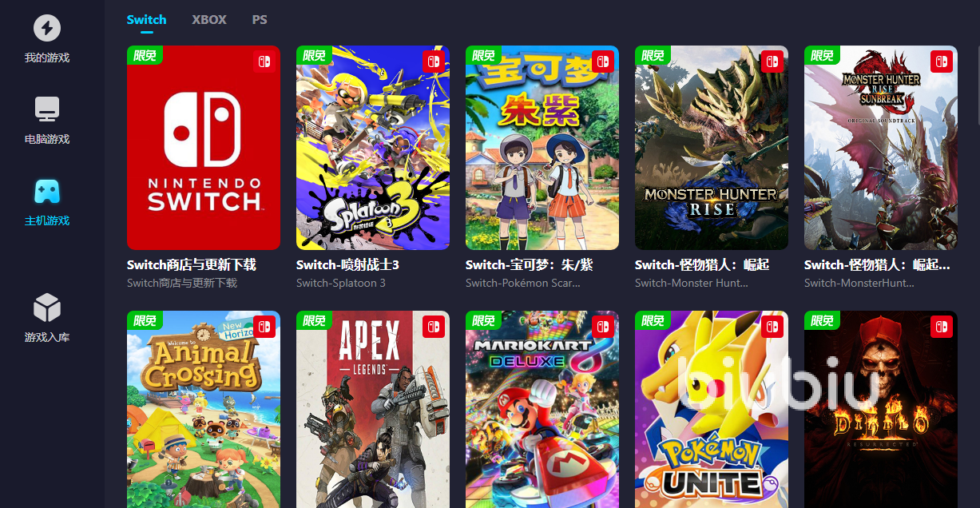Screen dimensions: 980x508
Task: Click the Switch-宝可梦：朱/紫 title
Action: point(529,264)
